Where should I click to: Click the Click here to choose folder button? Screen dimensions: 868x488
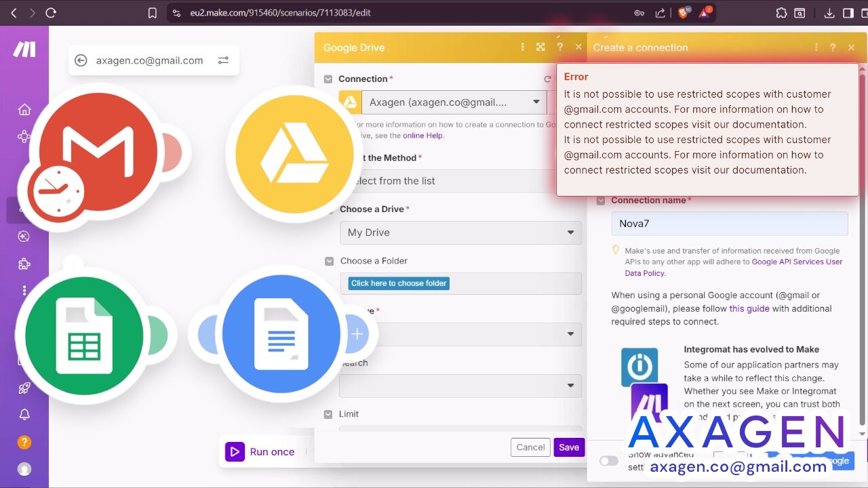(x=399, y=283)
